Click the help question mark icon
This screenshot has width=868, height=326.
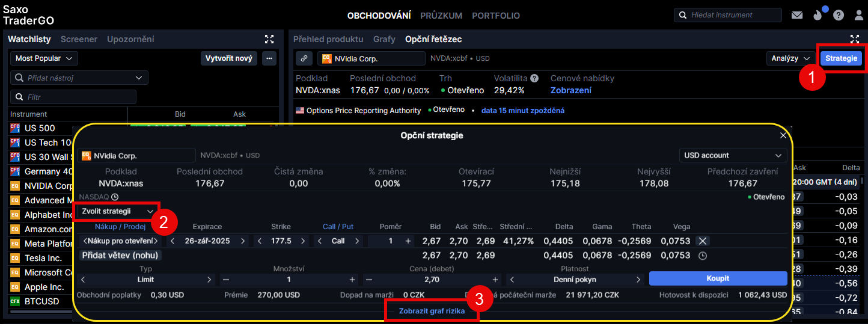(839, 16)
